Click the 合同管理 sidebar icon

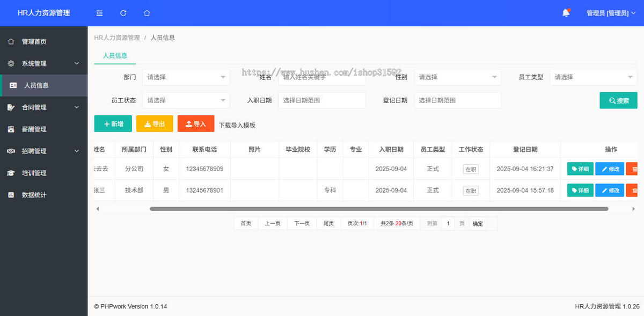click(11, 107)
